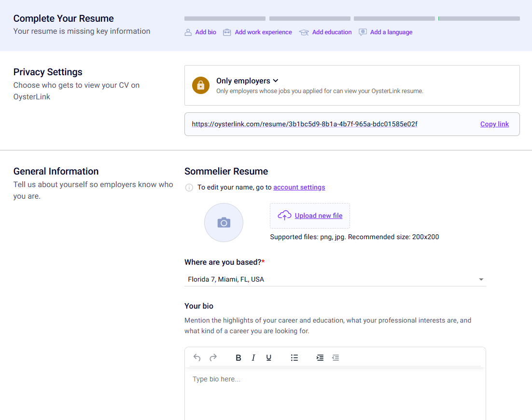
Task: Click the second resume progress bar segment
Action: point(310,19)
